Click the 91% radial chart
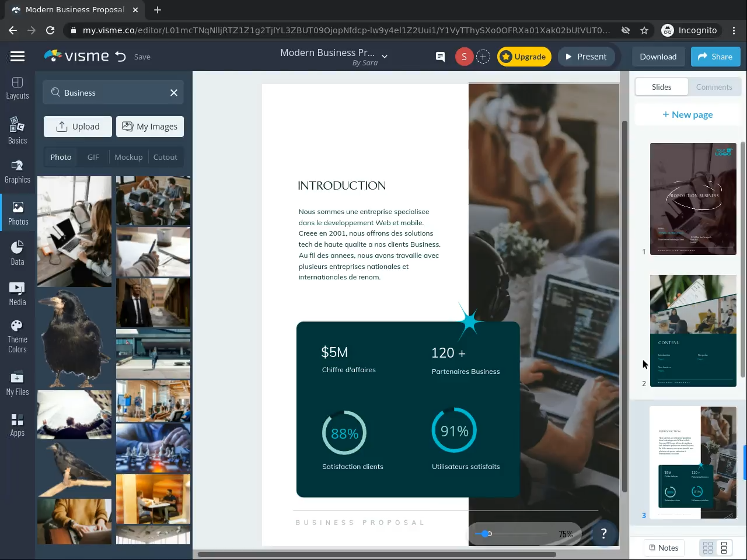747x560 pixels. tap(454, 430)
